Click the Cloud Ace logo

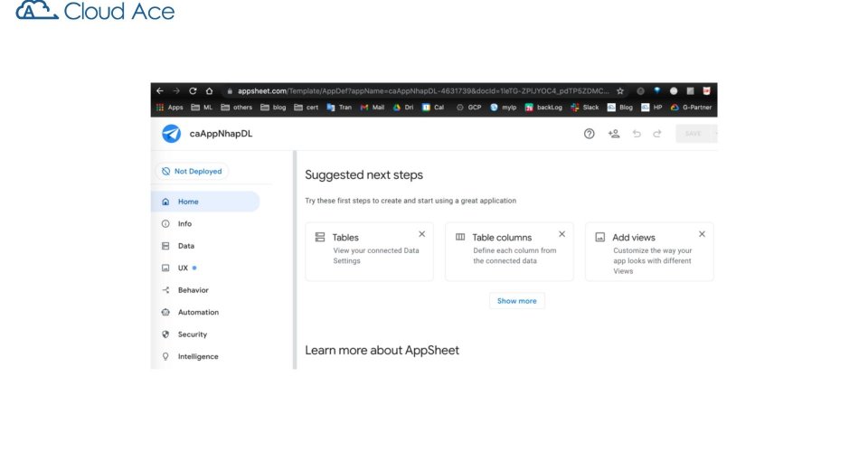[95, 11]
